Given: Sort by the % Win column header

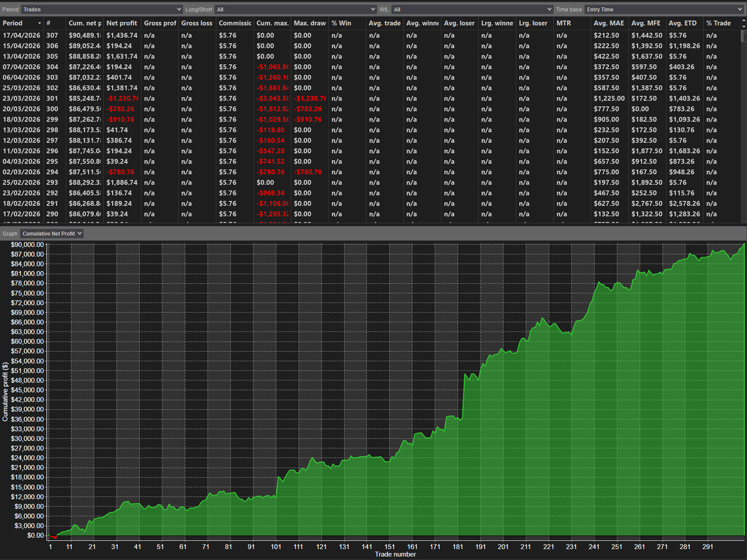Looking at the screenshot, I should pyautogui.click(x=347, y=23).
